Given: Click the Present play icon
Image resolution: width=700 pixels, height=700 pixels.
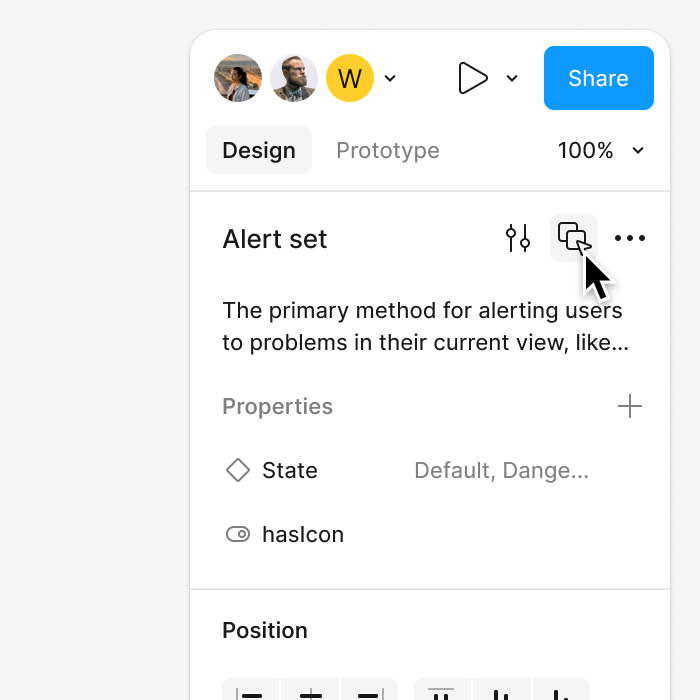Looking at the screenshot, I should 472,78.
